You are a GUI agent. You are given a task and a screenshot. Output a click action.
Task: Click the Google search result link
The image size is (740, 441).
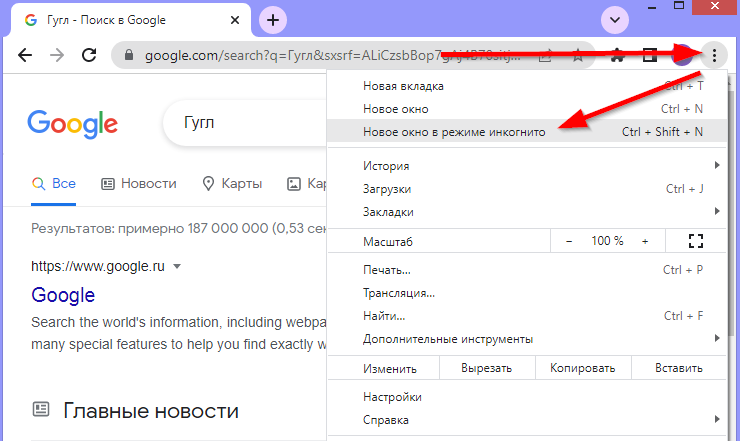click(x=63, y=295)
